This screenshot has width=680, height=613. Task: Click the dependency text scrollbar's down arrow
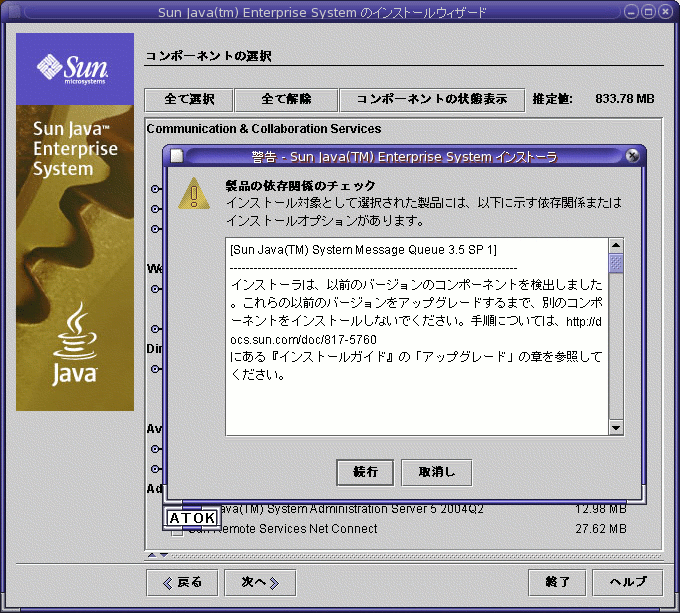tap(616, 428)
